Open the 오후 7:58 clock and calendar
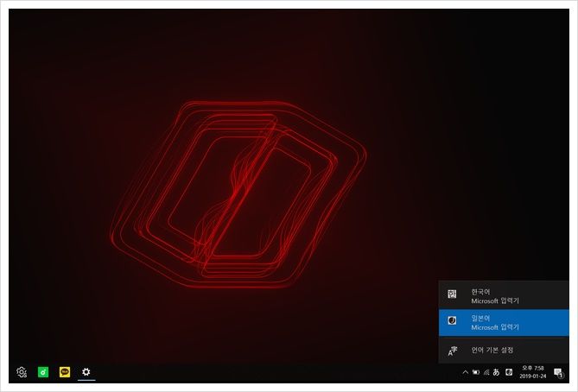The width and height of the screenshot is (578, 392). tap(533, 372)
